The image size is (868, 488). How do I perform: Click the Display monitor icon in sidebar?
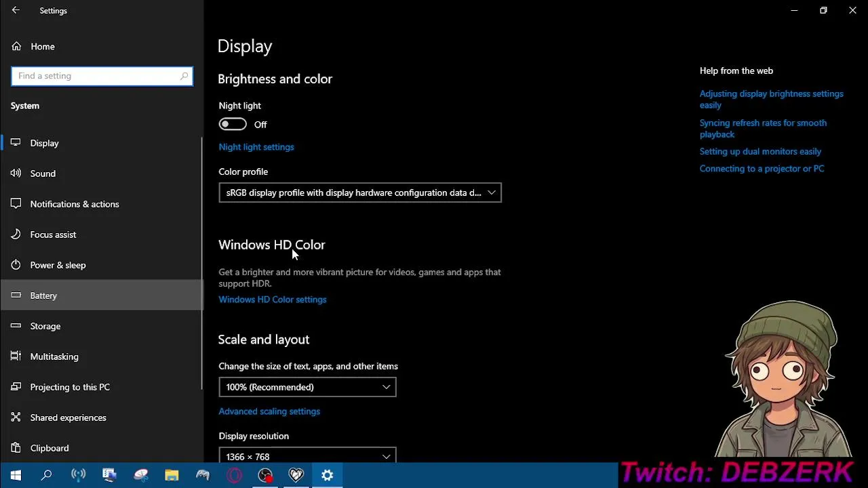[16, 143]
